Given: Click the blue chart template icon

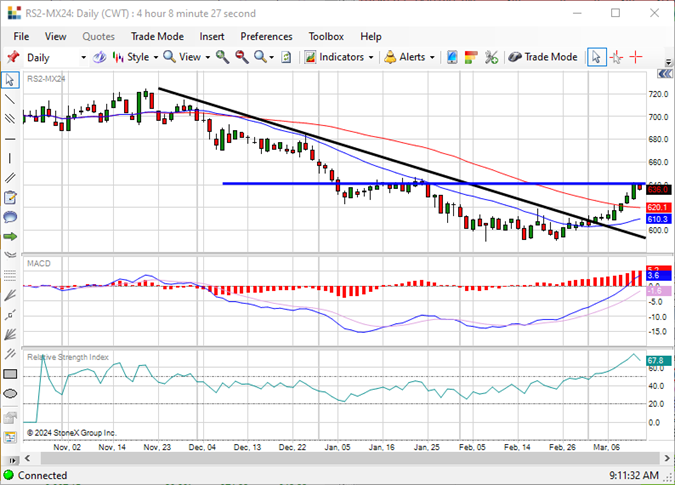Looking at the screenshot, I should click(452, 57).
